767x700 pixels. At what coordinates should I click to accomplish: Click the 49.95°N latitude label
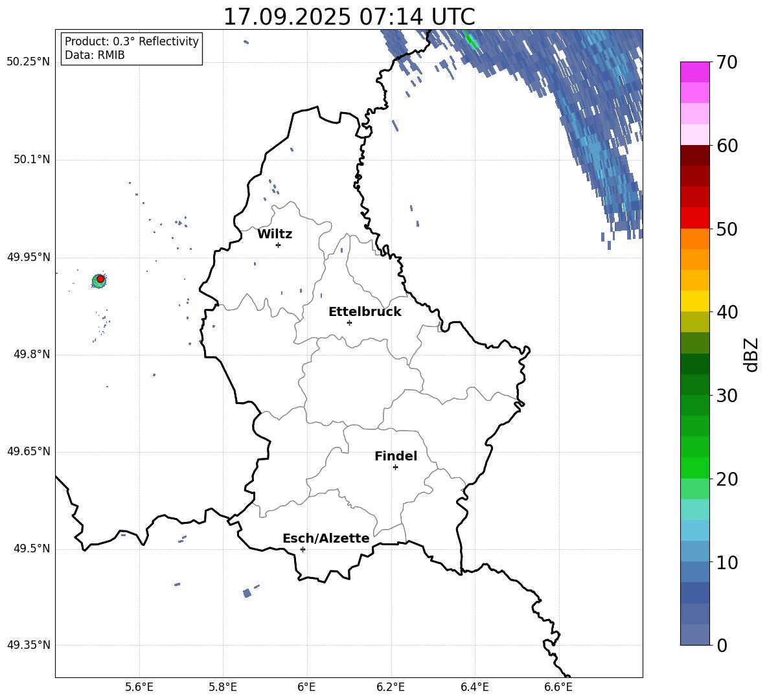[28, 256]
